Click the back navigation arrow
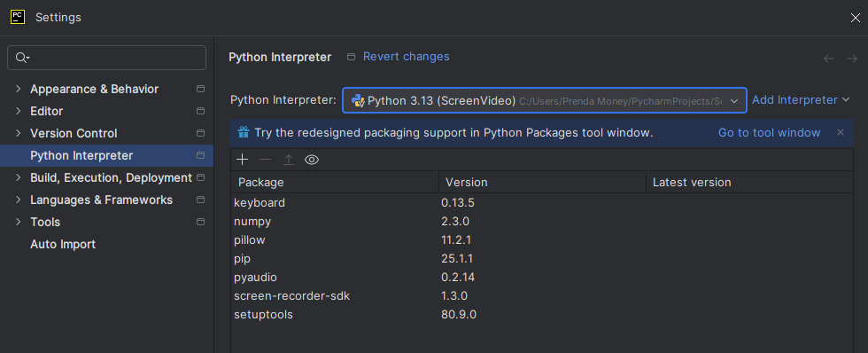 (829, 59)
